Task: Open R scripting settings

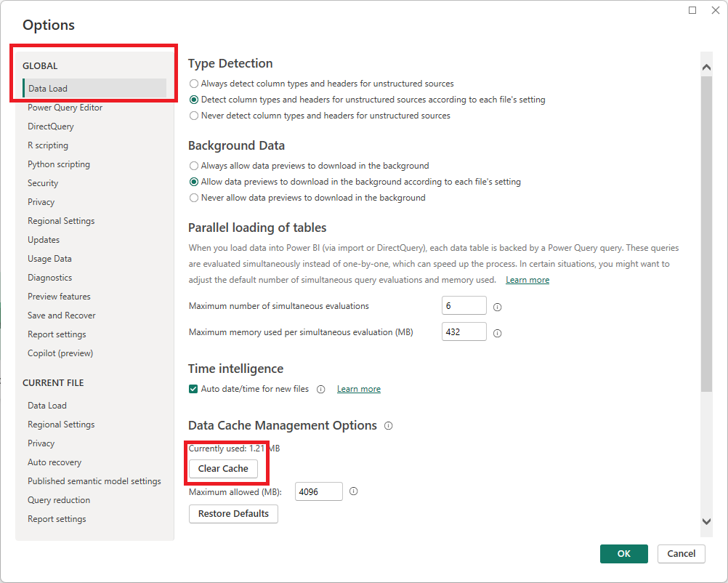Action: click(48, 145)
